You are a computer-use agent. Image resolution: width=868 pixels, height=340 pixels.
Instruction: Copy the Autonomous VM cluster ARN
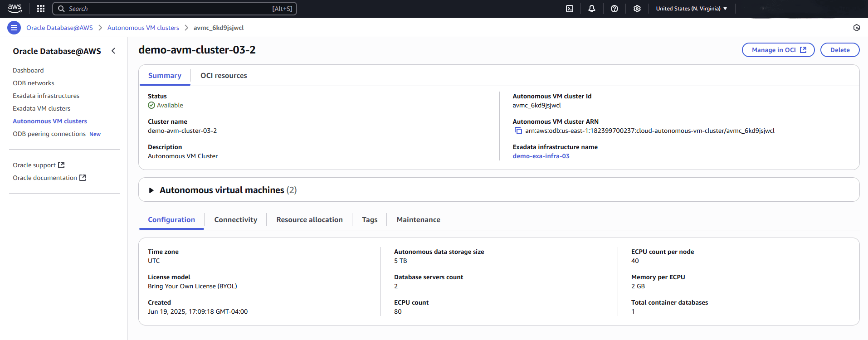point(518,131)
